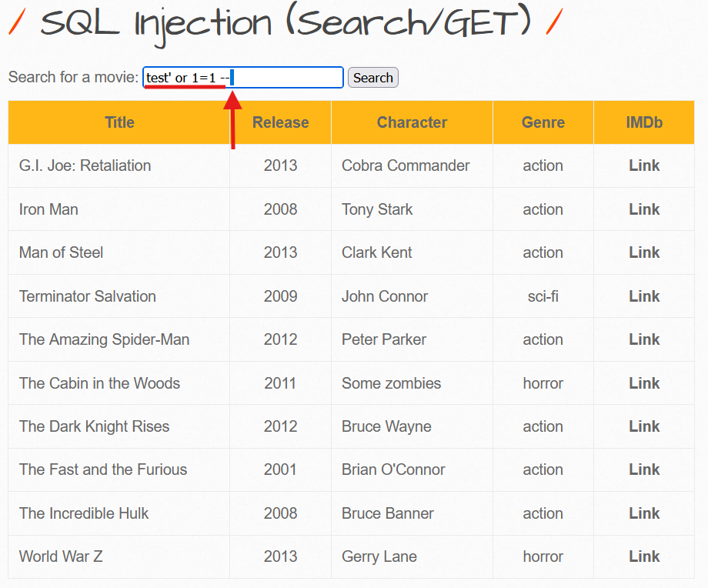Click the Title column header

point(119,122)
